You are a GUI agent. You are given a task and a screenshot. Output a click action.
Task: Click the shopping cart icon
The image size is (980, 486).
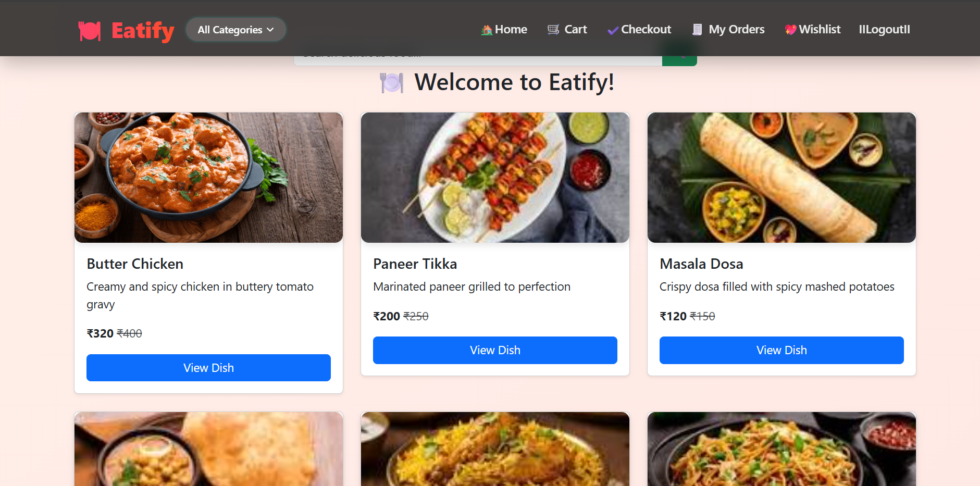coord(553,30)
